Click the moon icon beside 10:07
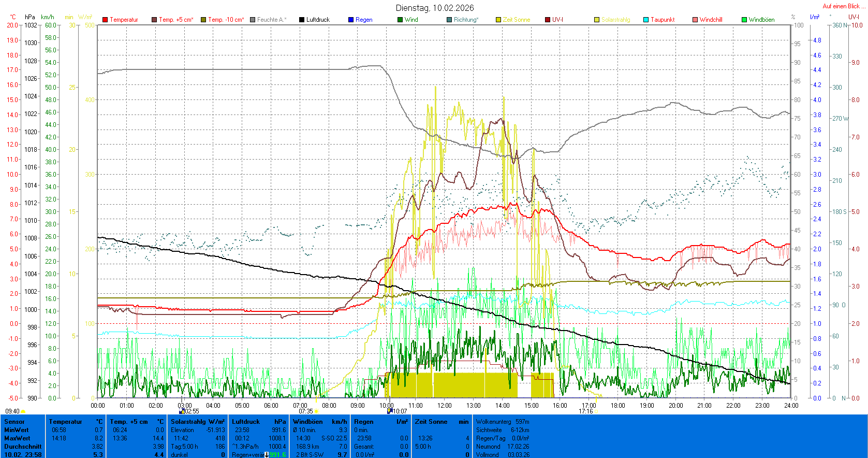868x458 pixels. point(390,411)
